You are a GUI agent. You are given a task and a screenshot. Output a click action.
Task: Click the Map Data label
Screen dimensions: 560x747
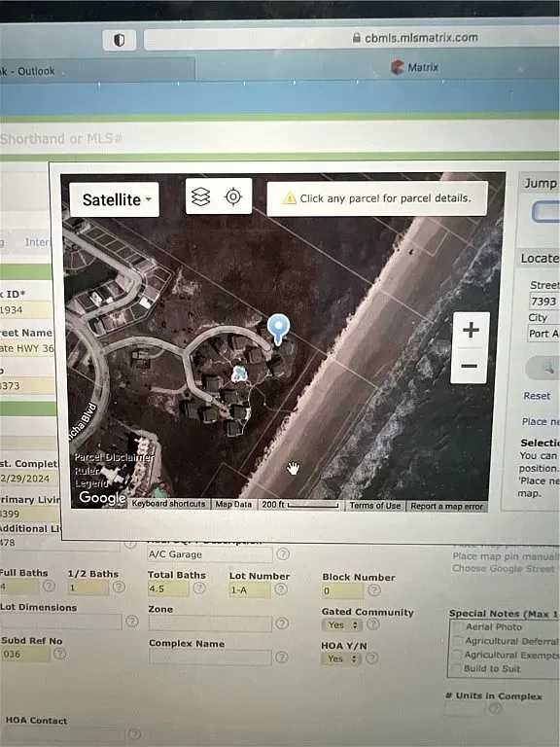coord(233,504)
